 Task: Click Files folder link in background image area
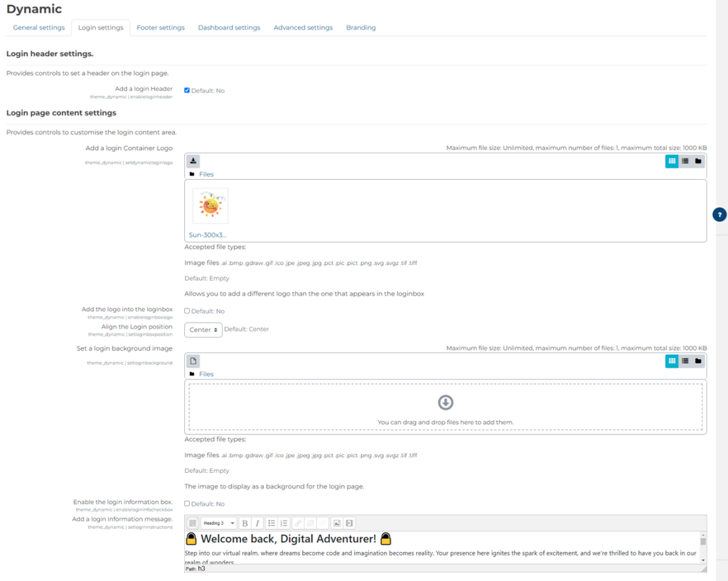206,374
